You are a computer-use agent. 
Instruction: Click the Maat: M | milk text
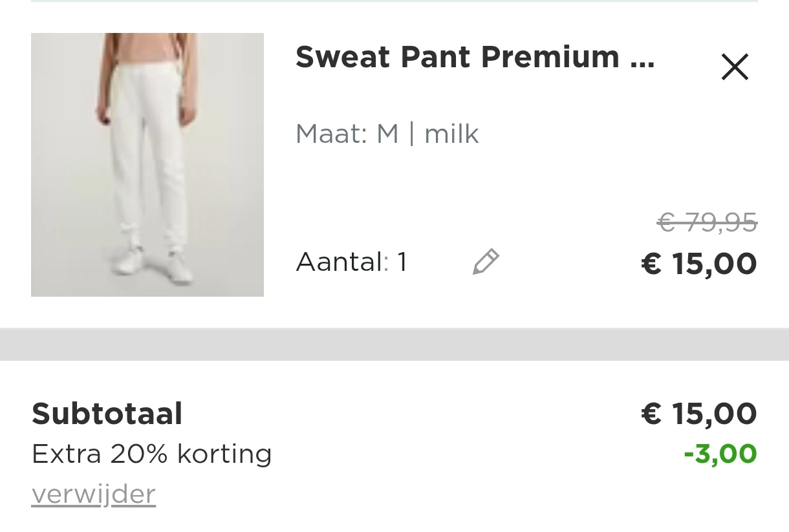387,133
